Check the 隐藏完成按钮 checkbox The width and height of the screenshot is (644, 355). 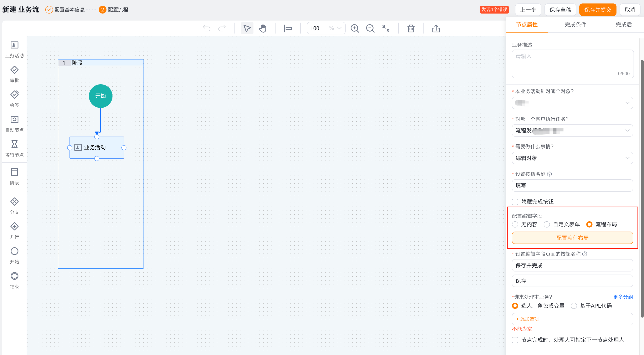[x=515, y=202]
